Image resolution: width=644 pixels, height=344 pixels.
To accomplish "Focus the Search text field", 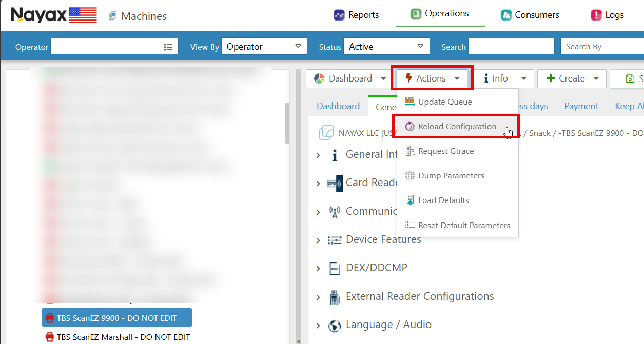I will point(511,47).
